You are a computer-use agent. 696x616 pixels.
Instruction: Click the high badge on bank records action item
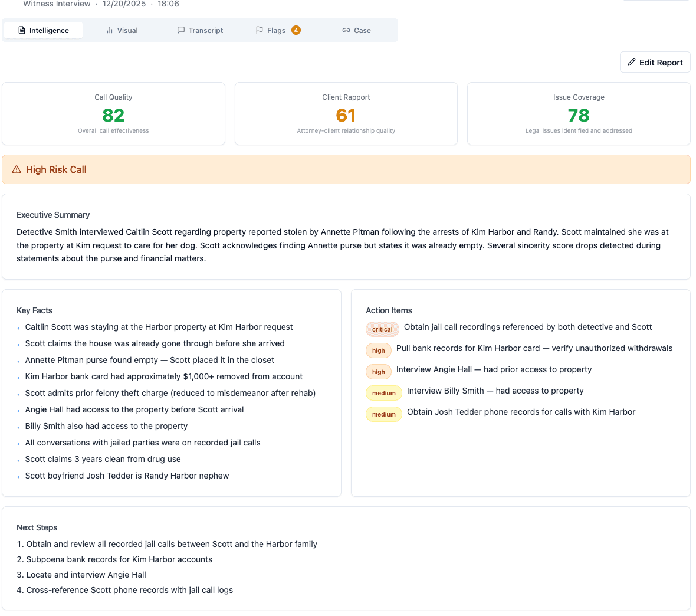pyautogui.click(x=378, y=350)
